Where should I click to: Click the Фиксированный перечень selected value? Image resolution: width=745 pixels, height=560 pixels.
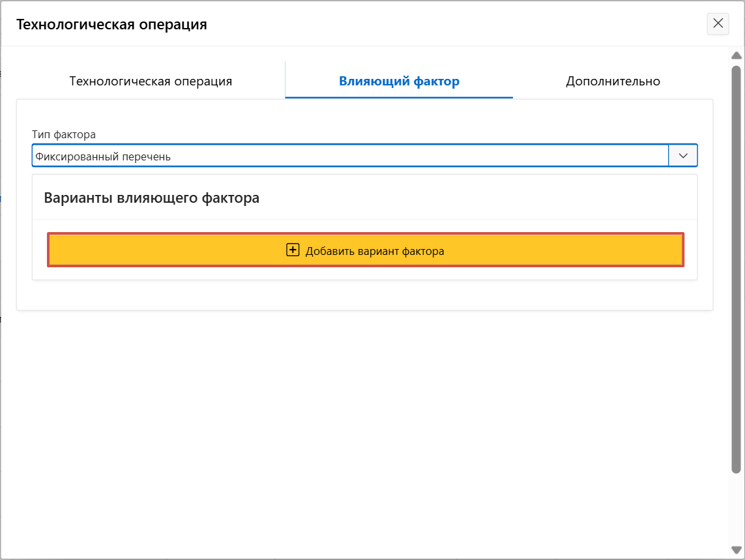pyautogui.click(x=103, y=156)
